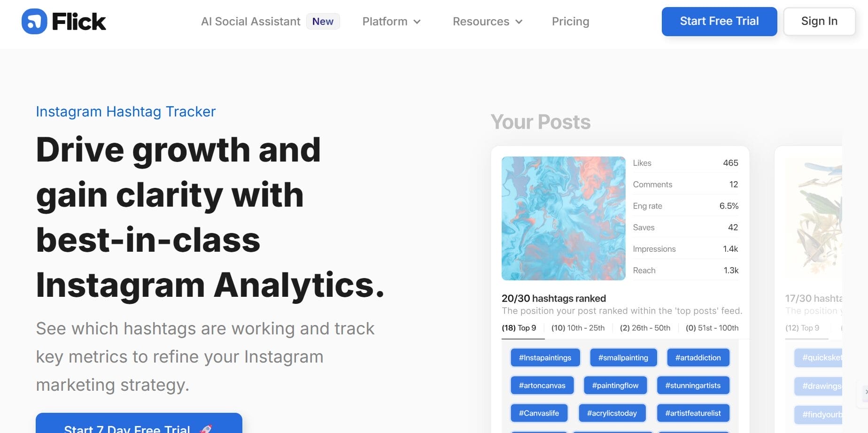Open the AI Social Assistant page

[x=250, y=22]
